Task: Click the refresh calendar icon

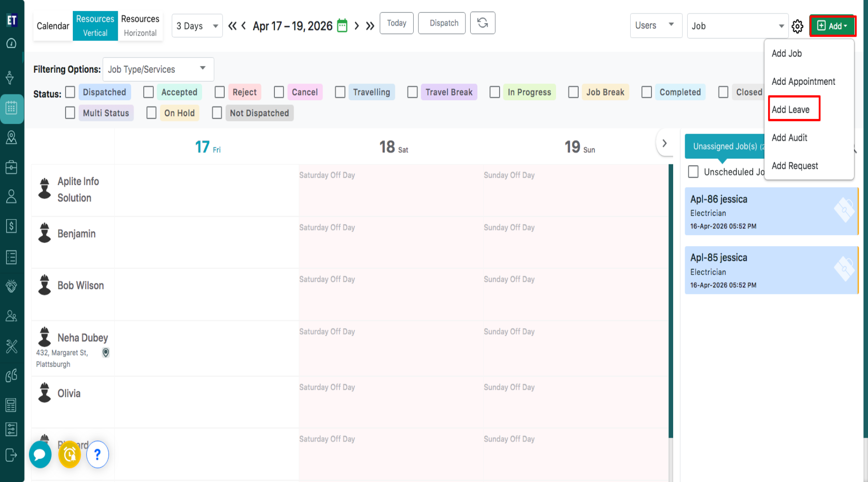Action: tap(482, 23)
